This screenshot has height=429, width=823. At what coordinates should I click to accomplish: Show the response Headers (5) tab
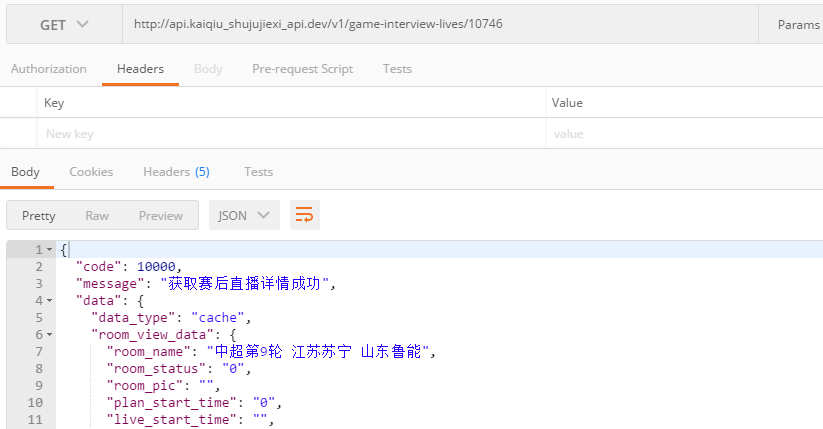point(176,172)
